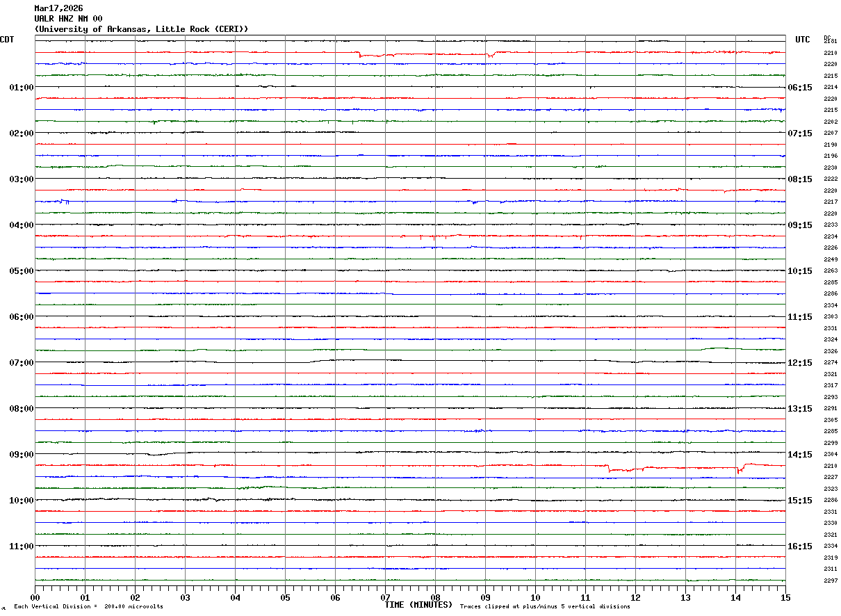Click '(University of Arkansas, Little Rock (CERI))' text

point(141,29)
